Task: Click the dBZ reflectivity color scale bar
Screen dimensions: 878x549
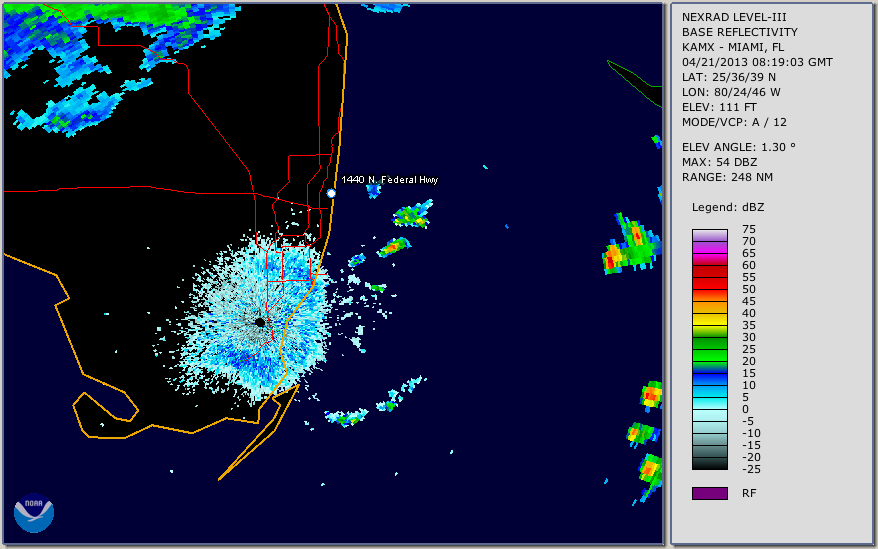Action: 710,349
